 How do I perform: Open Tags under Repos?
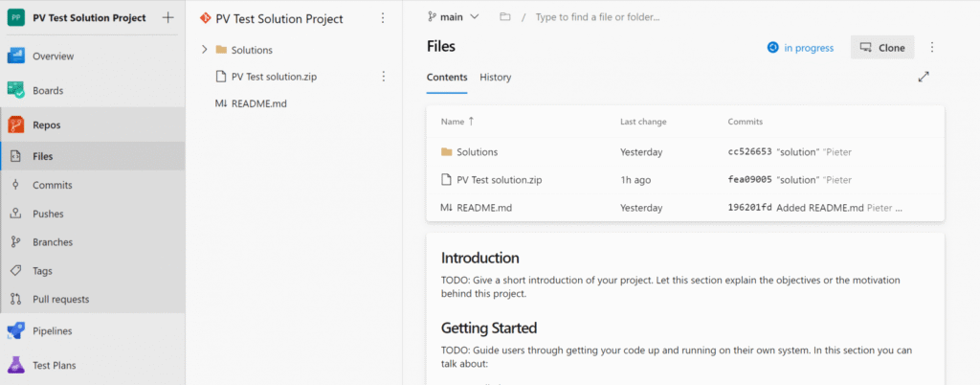[x=42, y=271]
